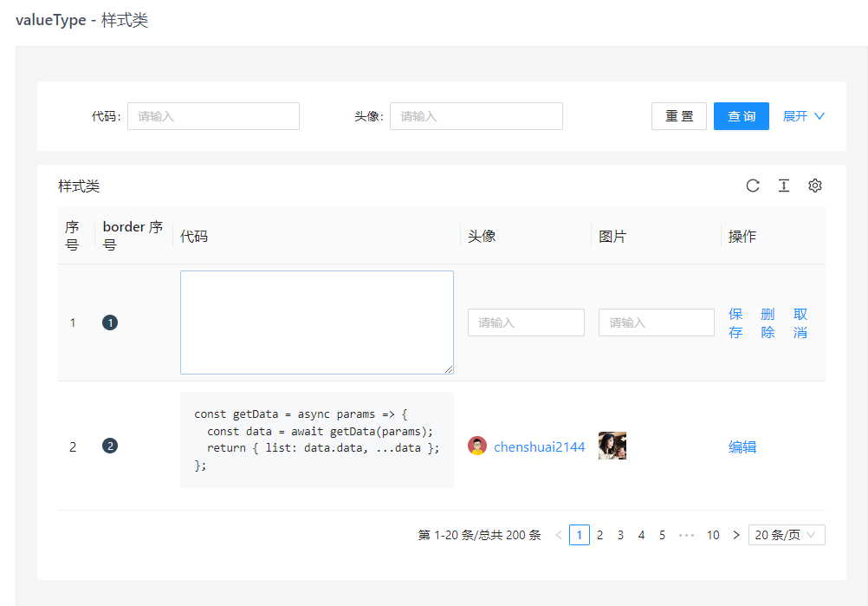This screenshot has width=868, height=606.
Task: Click the valueType - 样式类 heading
Action: (82, 21)
